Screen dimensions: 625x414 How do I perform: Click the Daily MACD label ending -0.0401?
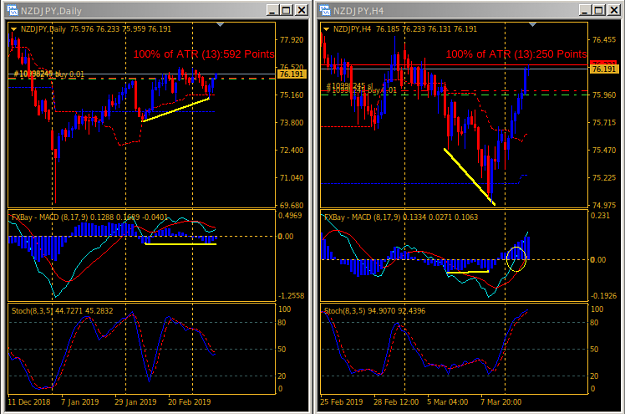[x=90, y=217]
